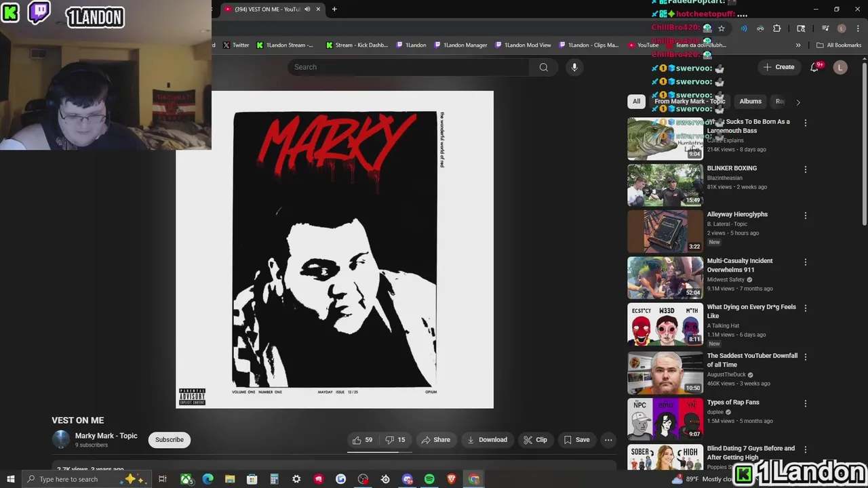Open the Windows Start menu
This screenshot has width=868, height=488.
tap(11, 479)
